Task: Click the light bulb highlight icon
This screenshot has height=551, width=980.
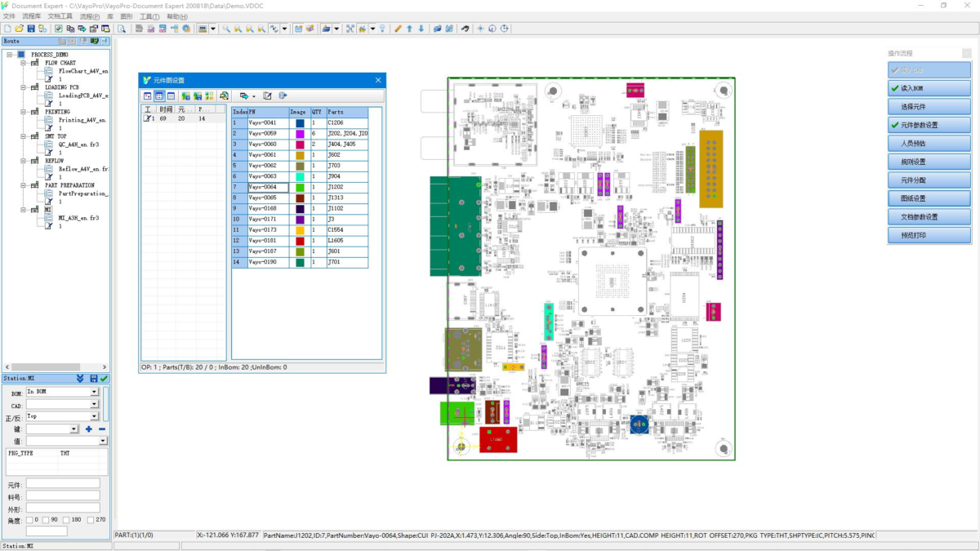Action: 382,29
